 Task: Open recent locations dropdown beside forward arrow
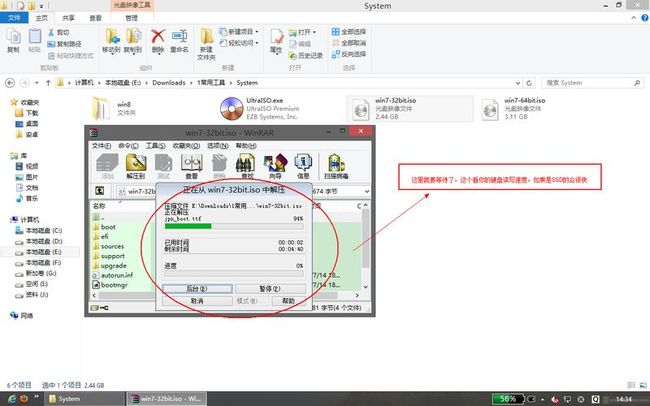(x=36, y=83)
